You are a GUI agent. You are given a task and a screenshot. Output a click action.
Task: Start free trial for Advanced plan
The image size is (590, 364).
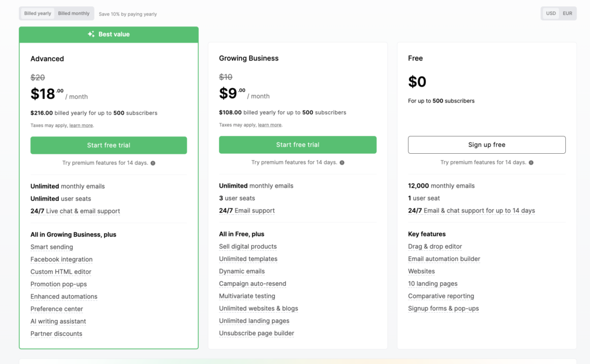click(x=108, y=145)
